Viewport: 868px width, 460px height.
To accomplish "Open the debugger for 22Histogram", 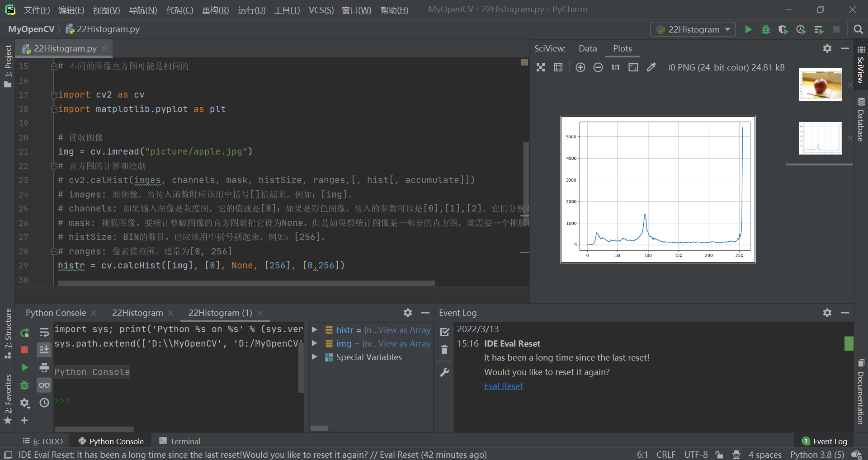I will (x=765, y=29).
